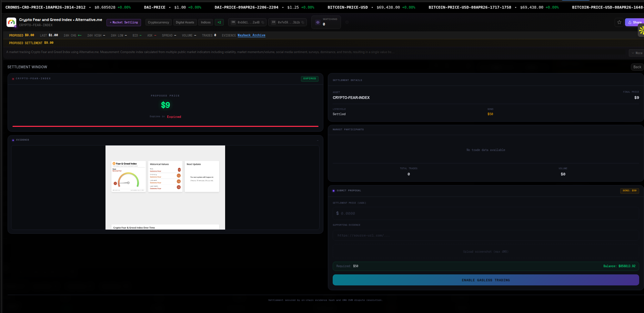The image size is (644, 313).
Task: Expand the market description with More
Action: [637, 53]
